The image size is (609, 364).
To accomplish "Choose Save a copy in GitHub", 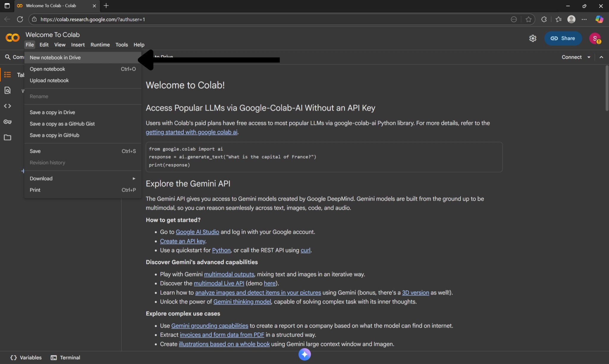I will point(54,135).
